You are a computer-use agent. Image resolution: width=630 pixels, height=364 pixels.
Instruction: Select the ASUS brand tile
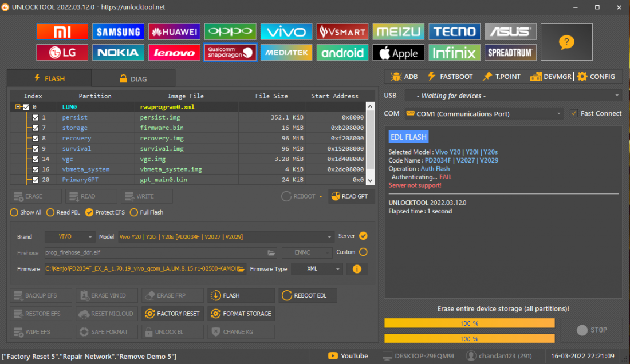point(510,31)
